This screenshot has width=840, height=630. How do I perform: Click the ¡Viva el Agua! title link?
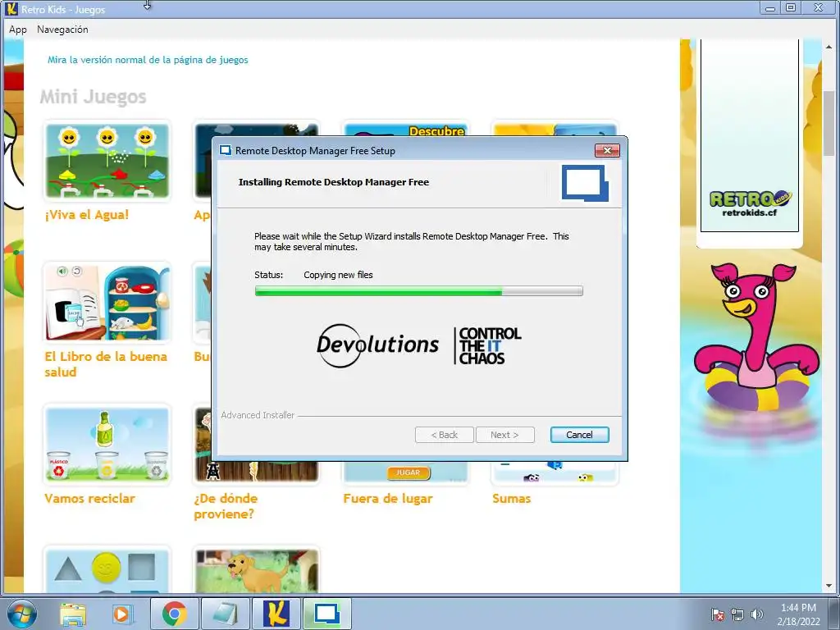click(87, 215)
